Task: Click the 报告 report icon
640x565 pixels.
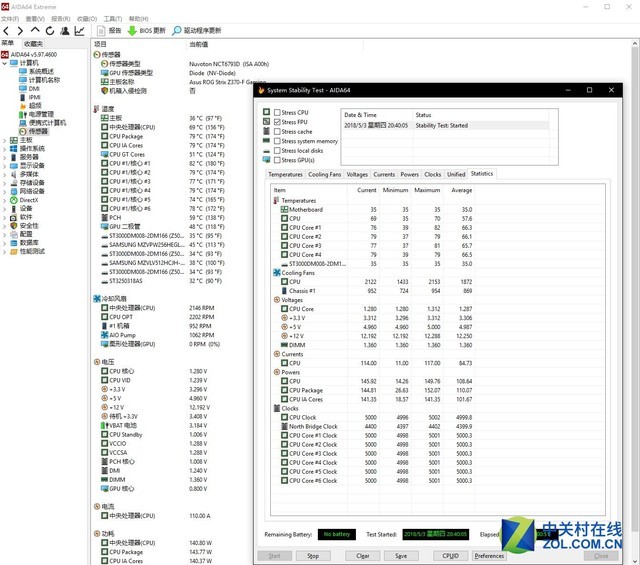Action: (101, 31)
